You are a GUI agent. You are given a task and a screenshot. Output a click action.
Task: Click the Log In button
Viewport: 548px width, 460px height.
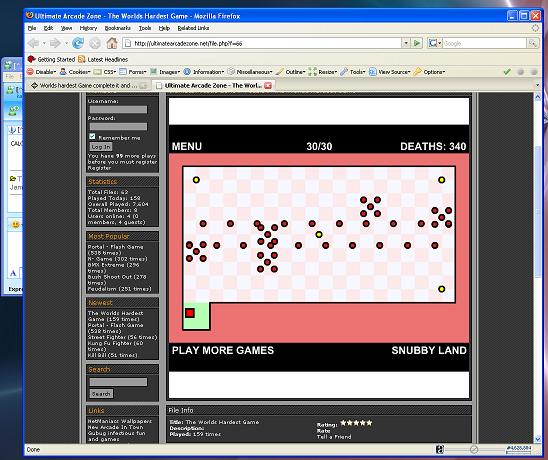(x=101, y=147)
